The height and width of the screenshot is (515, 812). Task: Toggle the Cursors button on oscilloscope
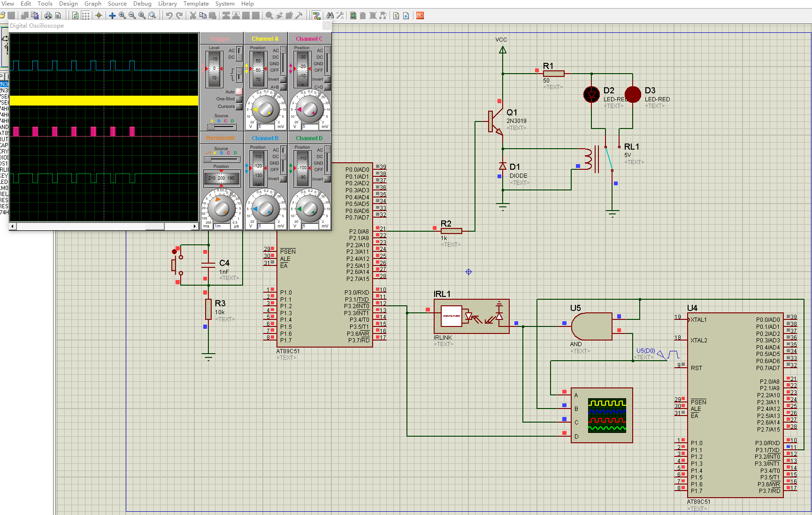click(x=239, y=106)
